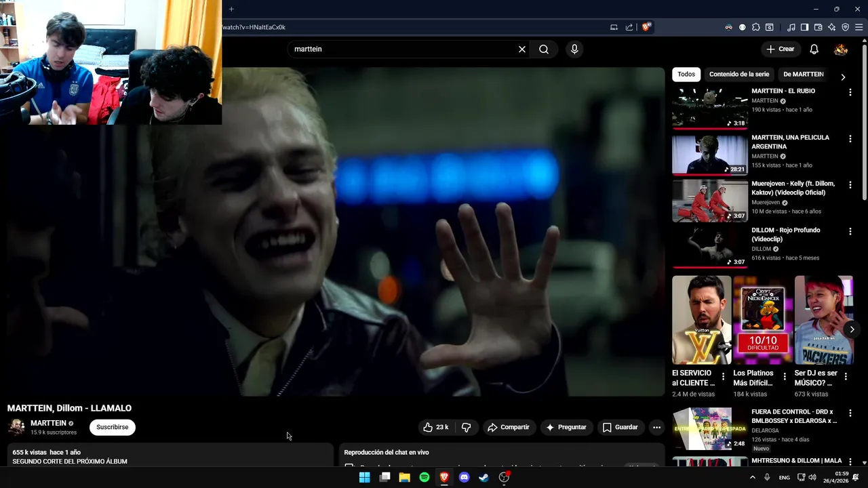Open the Brave hamburger main menu
Viewport: 868px width, 488px height.
(859, 27)
